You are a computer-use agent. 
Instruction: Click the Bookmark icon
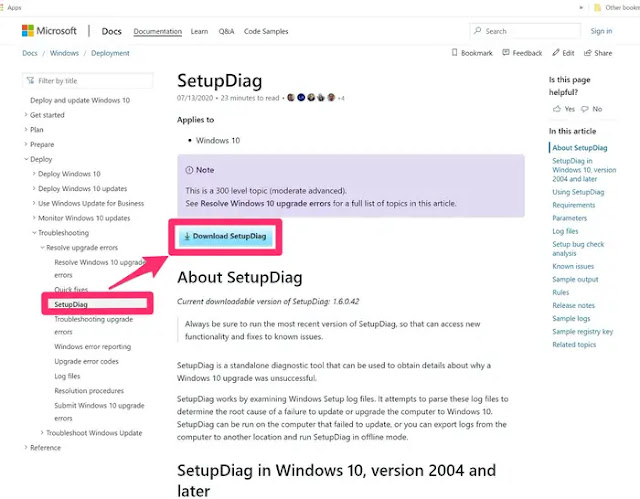pos(454,53)
